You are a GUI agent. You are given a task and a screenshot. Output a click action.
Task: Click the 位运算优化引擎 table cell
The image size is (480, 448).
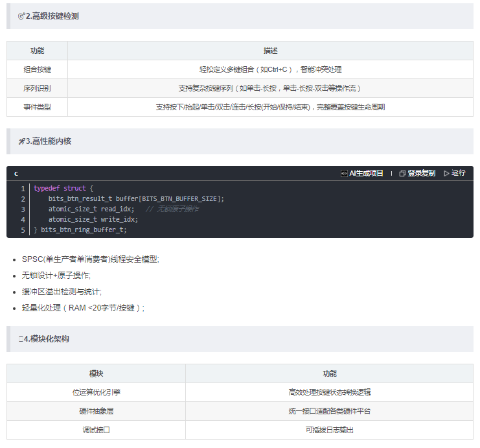pyautogui.click(x=96, y=392)
